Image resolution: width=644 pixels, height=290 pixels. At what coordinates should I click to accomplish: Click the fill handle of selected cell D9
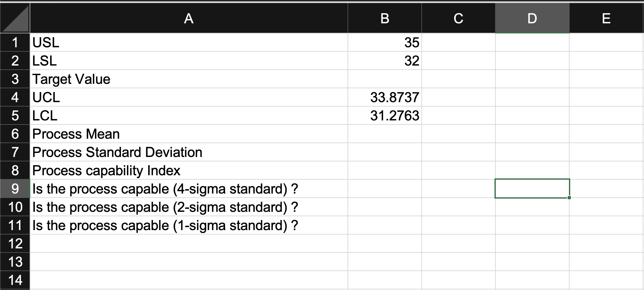pyautogui.click(x=570, y=197)
